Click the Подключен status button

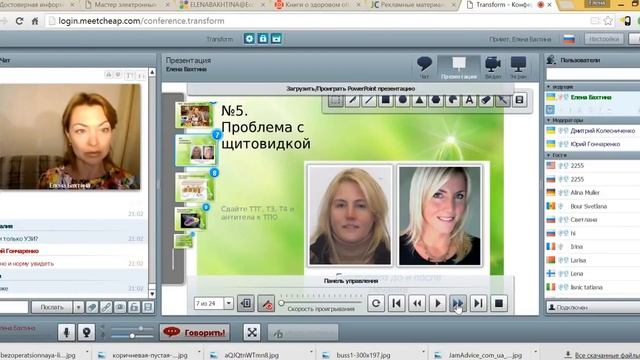coord(593,307)
